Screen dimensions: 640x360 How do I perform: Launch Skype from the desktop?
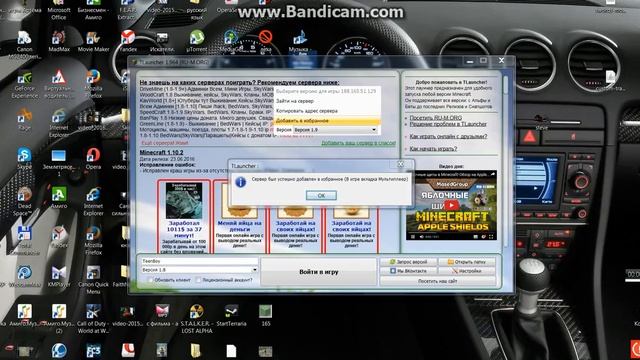(24, 159)
